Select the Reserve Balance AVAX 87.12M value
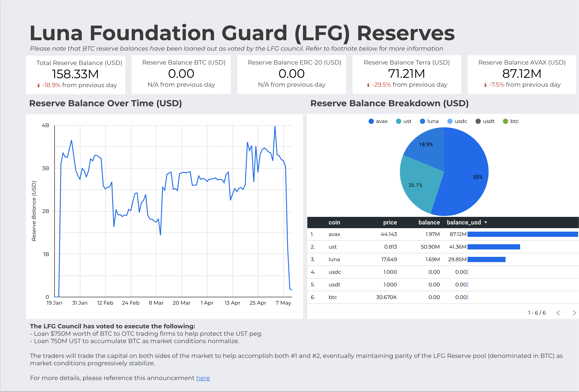This screenshot has width=579, height=392. click(522, 74)
